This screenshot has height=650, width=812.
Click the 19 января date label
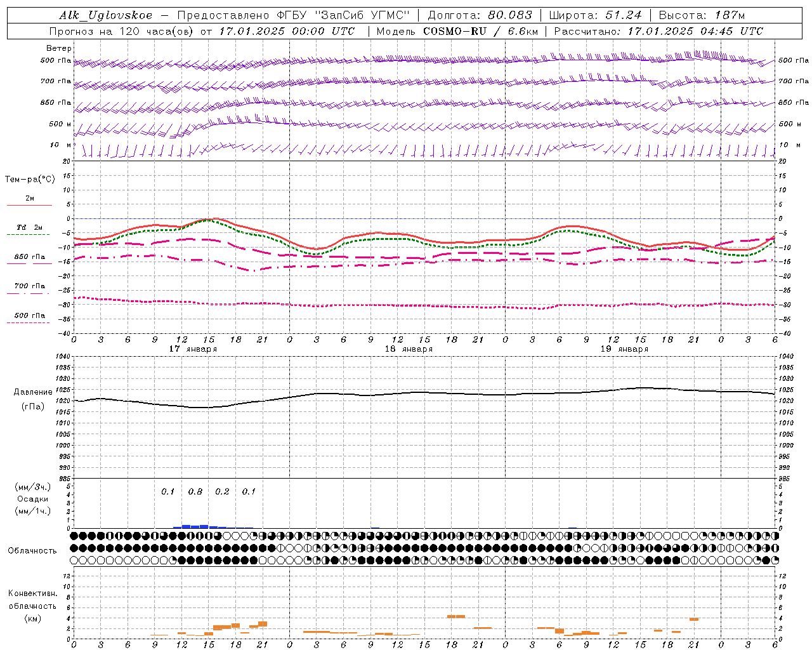coord(624,349)
